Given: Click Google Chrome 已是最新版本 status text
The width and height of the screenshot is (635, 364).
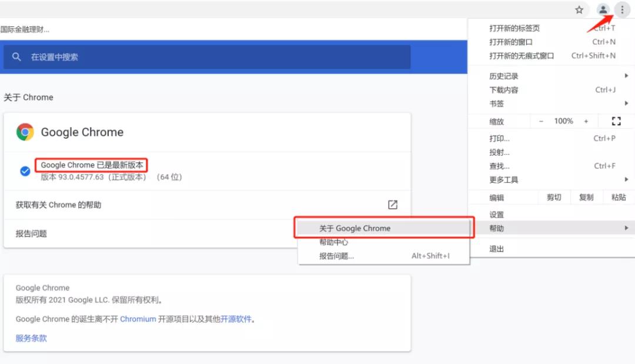Looking at the screenshot, I should 92,165.
